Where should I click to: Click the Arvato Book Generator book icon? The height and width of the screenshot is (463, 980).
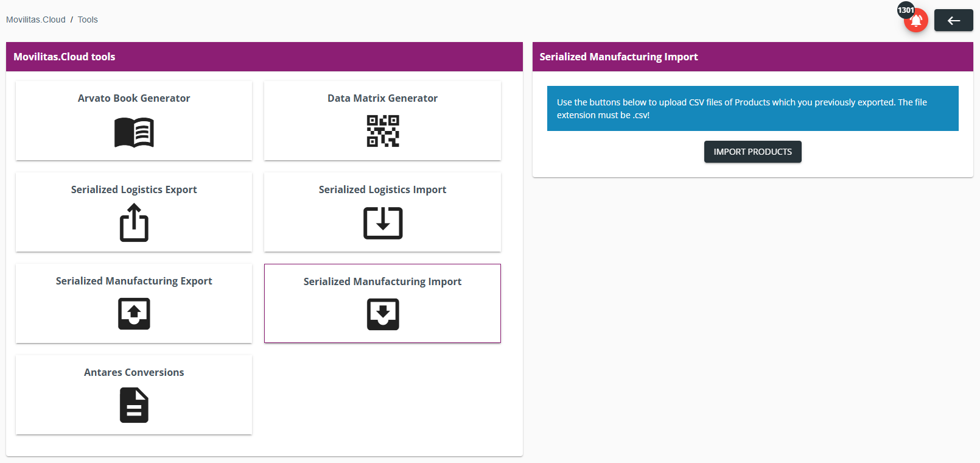(134, 132)
